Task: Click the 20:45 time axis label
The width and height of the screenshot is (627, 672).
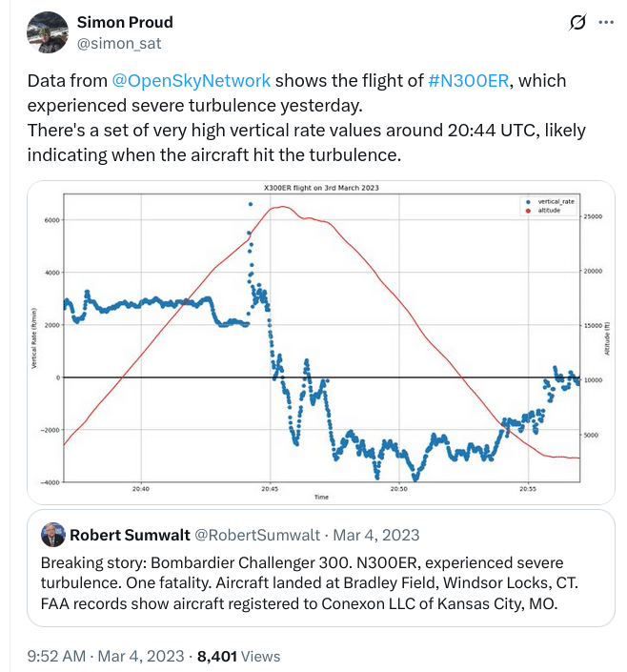Action: pos(270,489)
